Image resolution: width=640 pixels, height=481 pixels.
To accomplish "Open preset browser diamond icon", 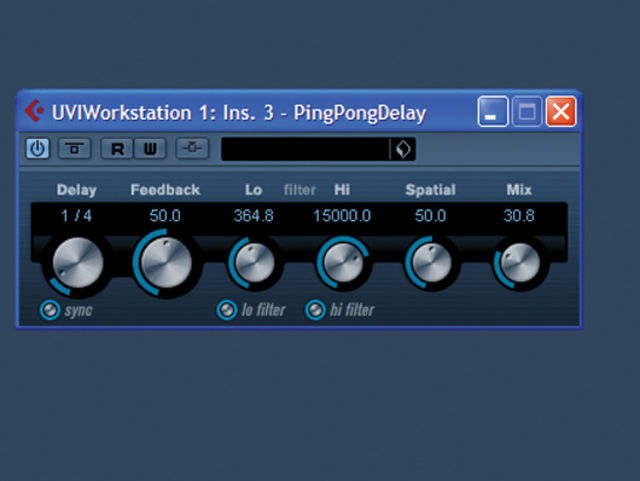I will pos(403,149).
